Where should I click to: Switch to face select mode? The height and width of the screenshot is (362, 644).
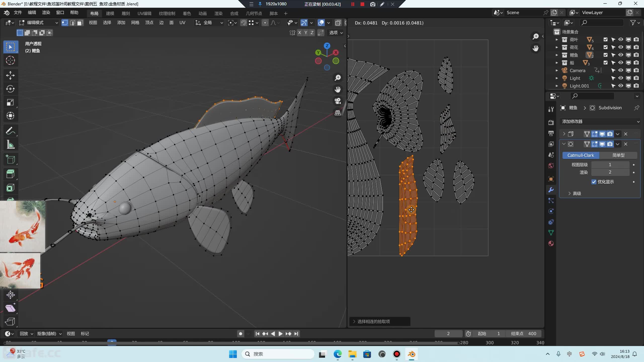click(80, 23)
